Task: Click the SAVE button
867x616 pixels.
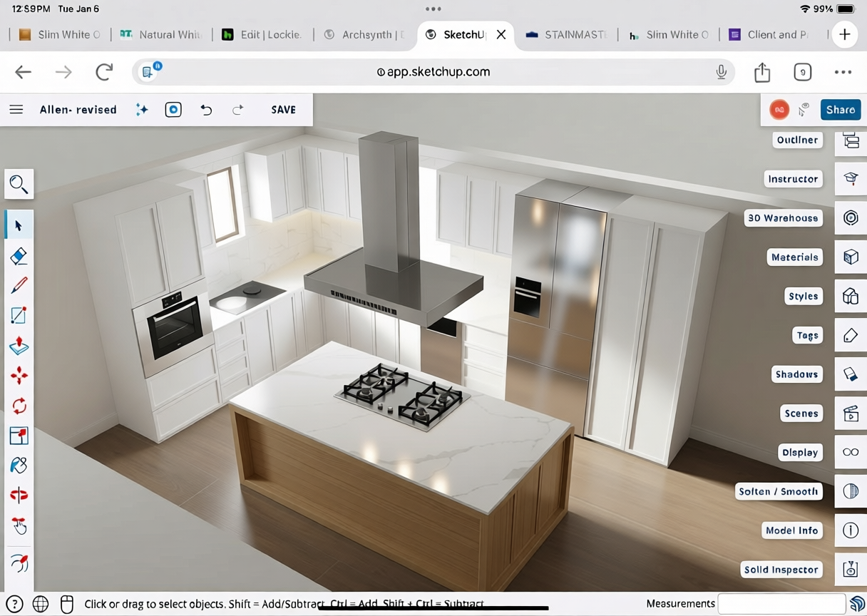Action: [283, 110]
